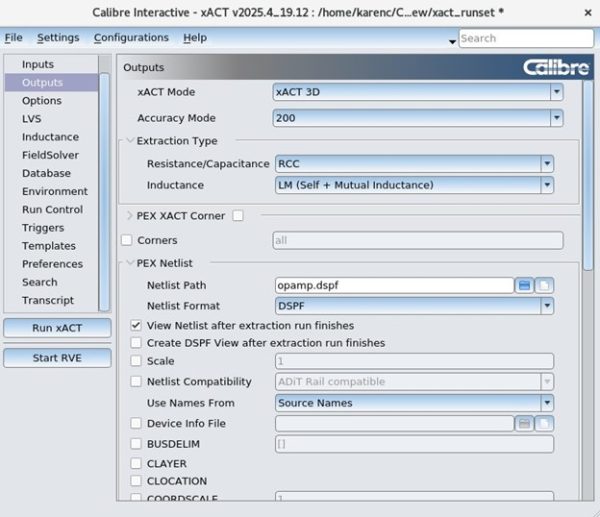Image resolution: width=600 pixels, height=517 pixels.
Task: Open the Inductance type dropdown
Action: [414, 185]
